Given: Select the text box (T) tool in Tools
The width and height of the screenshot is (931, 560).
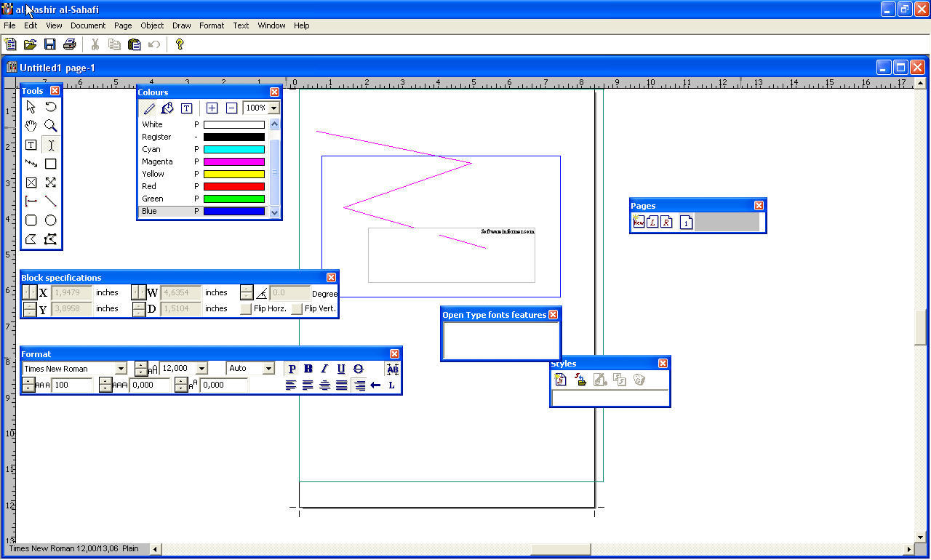Looking at the screenshot, I should pyautogui.click(x=31, y=145).
